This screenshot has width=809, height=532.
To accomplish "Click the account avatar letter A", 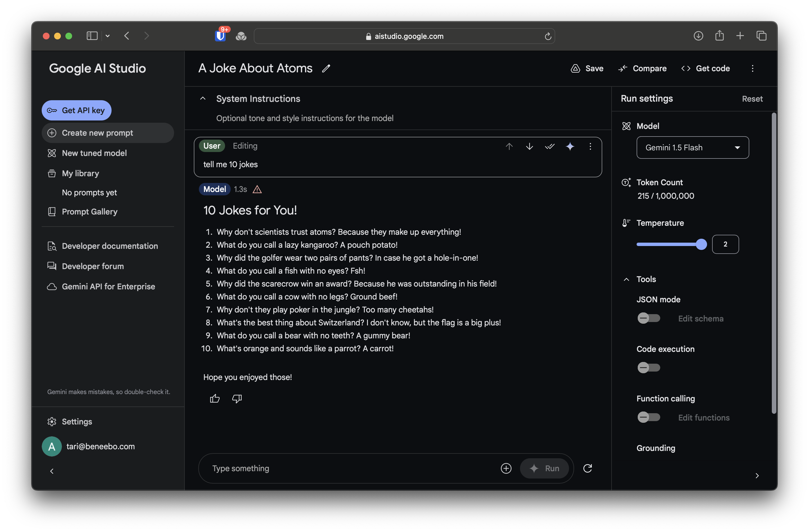I will [52, 446].
